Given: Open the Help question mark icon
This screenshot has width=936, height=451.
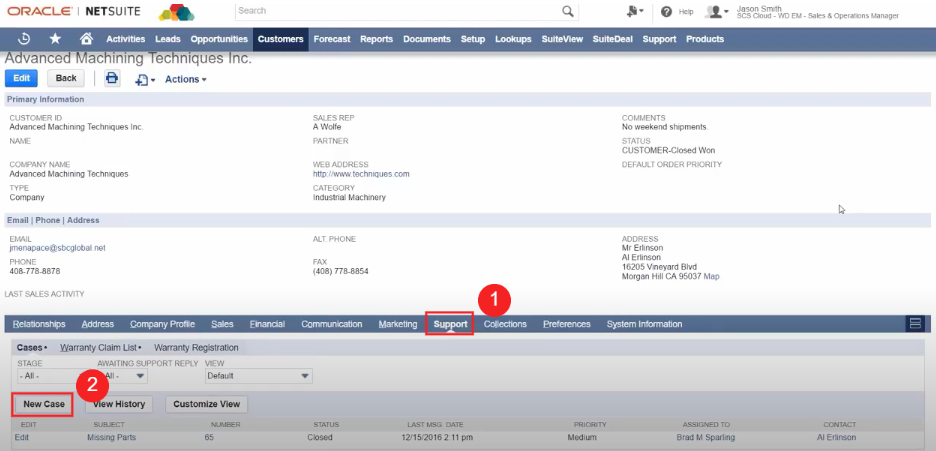Looking at the screenshot, I should [667, 11].
